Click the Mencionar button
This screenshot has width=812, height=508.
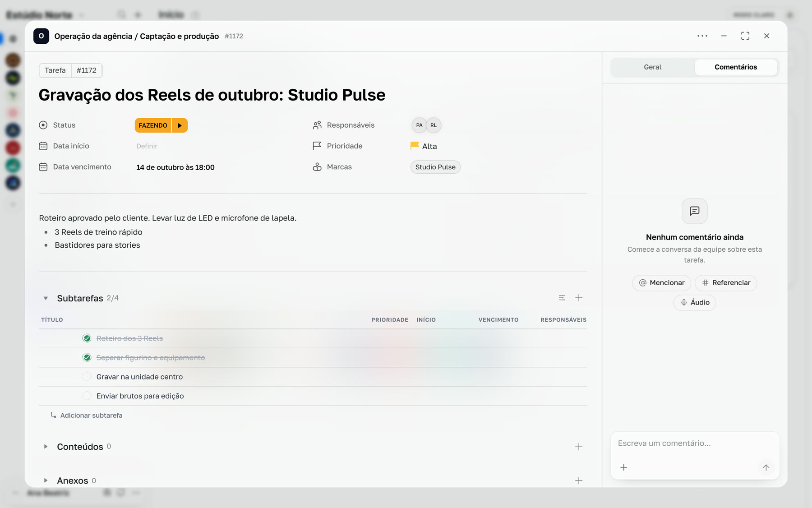662,283
